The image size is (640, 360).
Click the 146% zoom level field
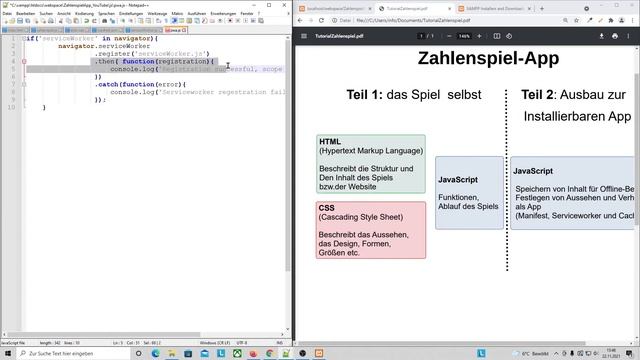point(464,36)
